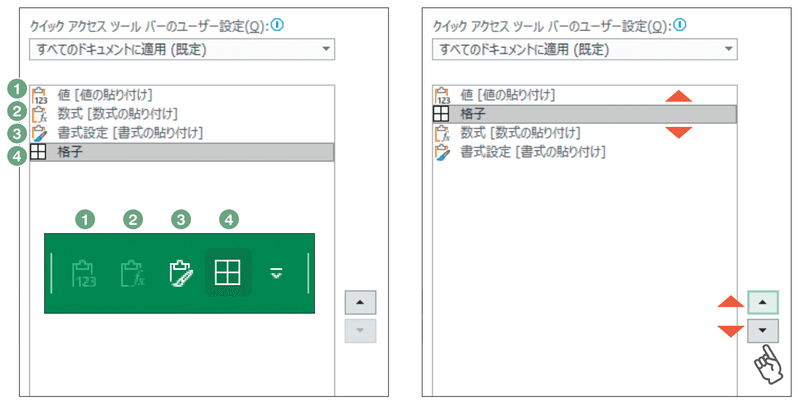Viewport: 800px width, 406px height.
Task: Click the disabled Move Down button in left panel
Action: pyautogui.click(x=360, y=331)
